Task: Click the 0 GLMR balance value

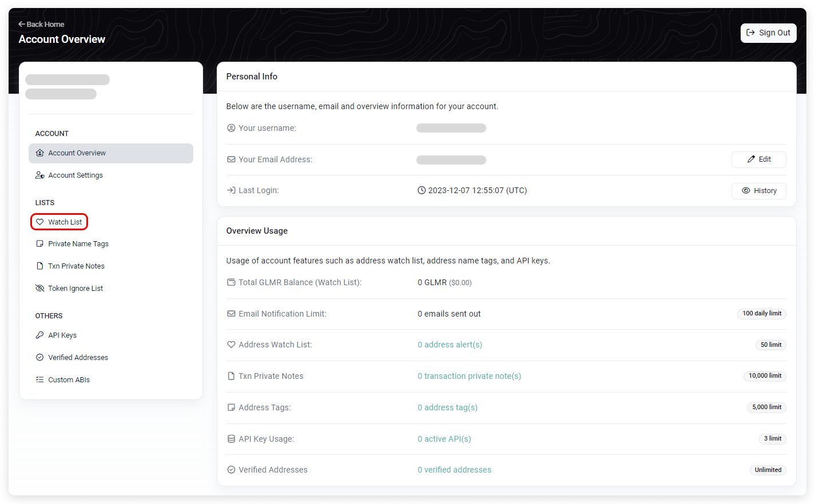Action: [445, 282]
